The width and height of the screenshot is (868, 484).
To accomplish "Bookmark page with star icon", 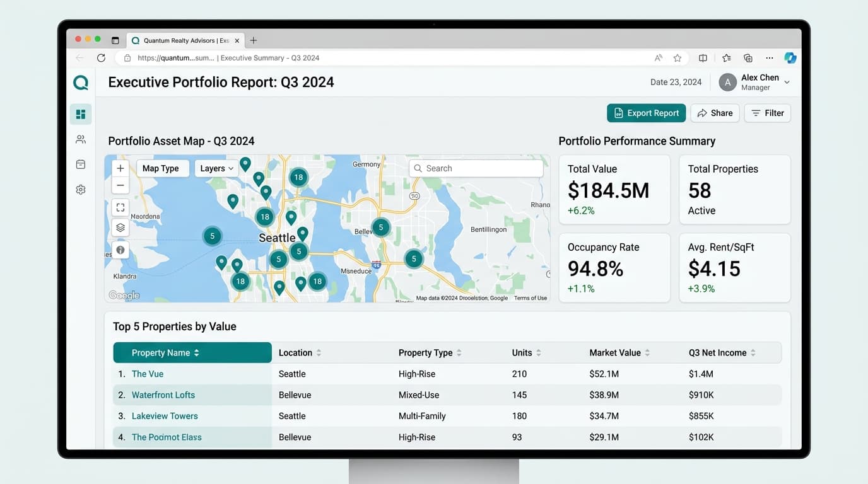I will coord(677,58).
